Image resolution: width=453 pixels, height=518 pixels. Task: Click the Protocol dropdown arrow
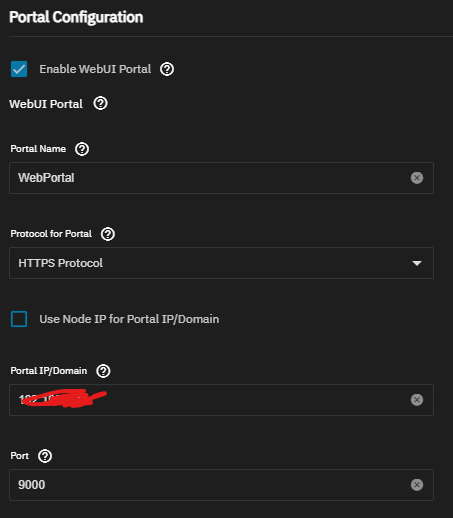[x=417, y=263]
